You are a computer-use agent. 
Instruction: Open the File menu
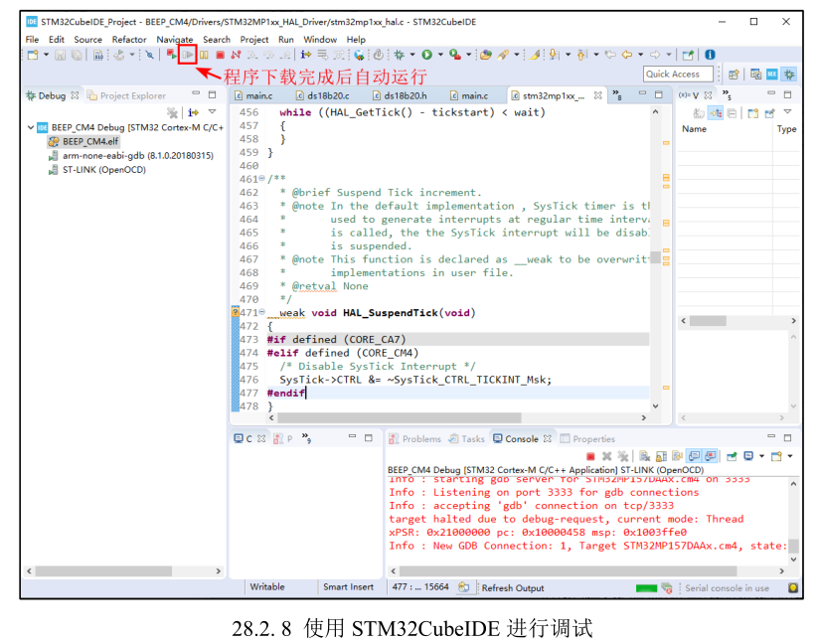(x=32, y=39)
